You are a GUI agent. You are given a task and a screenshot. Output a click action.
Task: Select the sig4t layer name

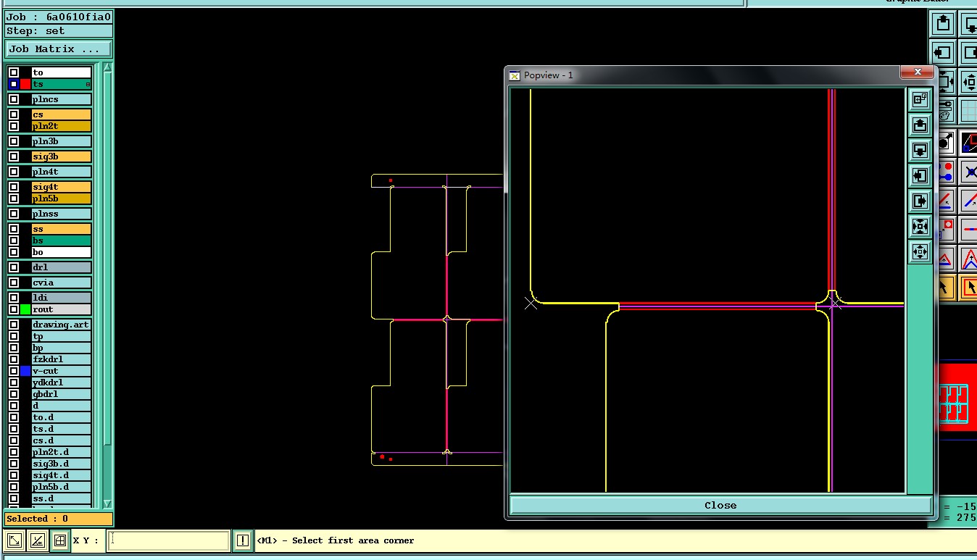(x=62, y=187)
